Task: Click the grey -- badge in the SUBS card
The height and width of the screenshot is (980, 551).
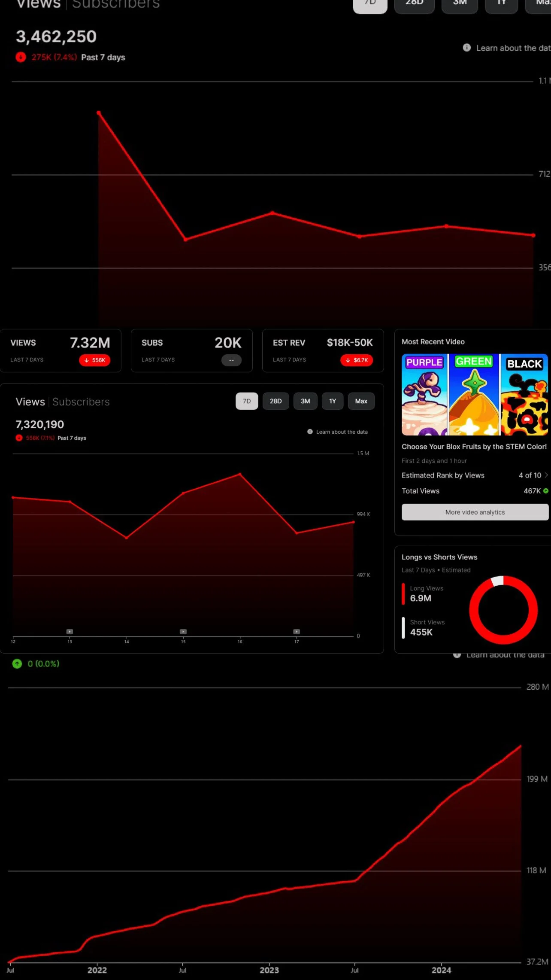Action: point(231,360)
